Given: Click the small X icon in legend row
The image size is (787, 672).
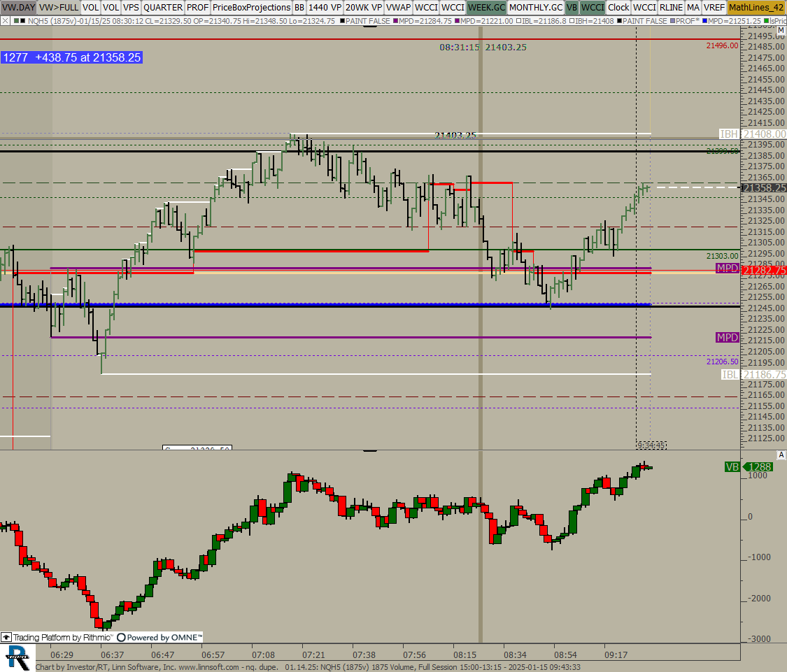Looking at the screenshot, I should (x=4, y=21).
